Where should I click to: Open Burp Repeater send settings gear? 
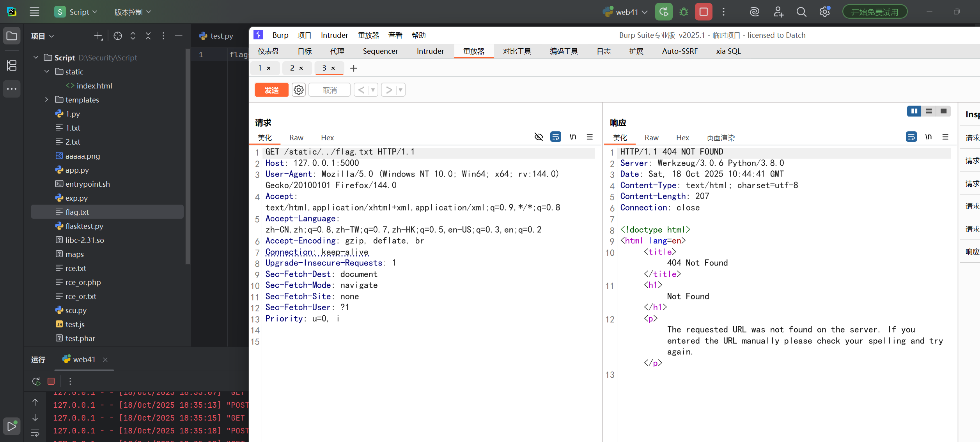[x=299, y=90]
